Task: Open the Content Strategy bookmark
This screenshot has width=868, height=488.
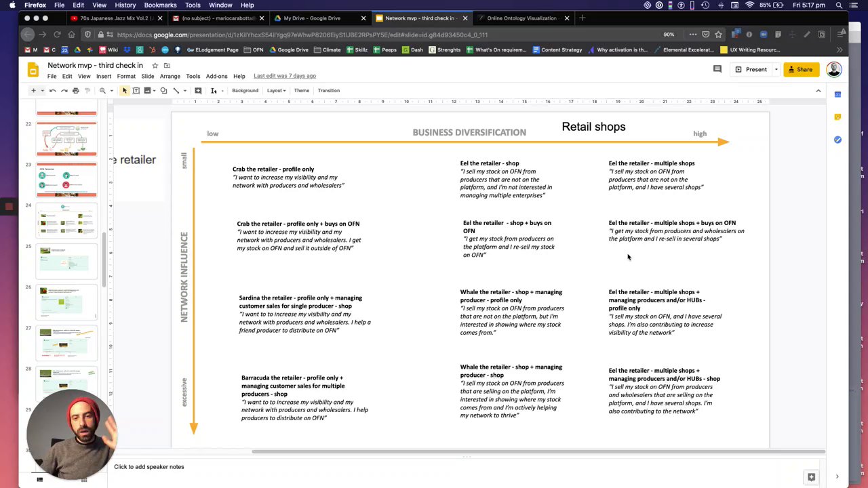Action: tap(557, 49)
